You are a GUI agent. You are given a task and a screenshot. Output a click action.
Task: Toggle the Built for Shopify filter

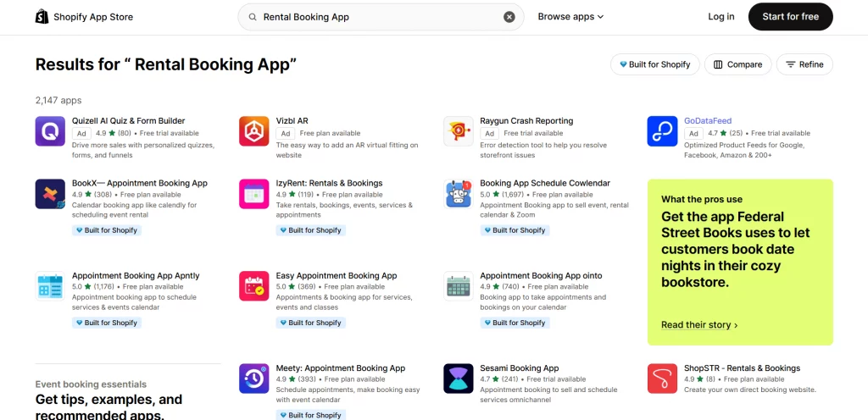click(655, 64)
